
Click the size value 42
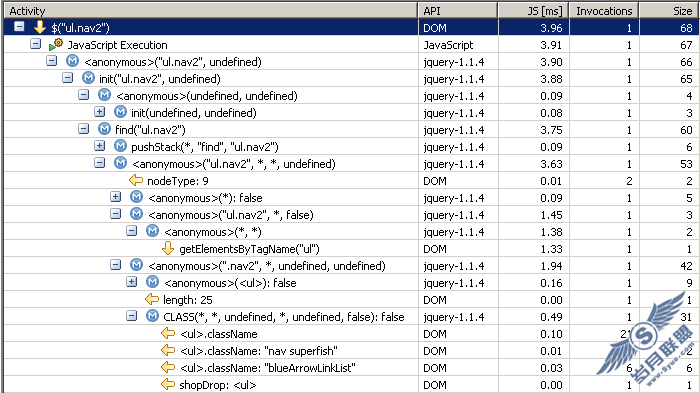pos(686,266)
